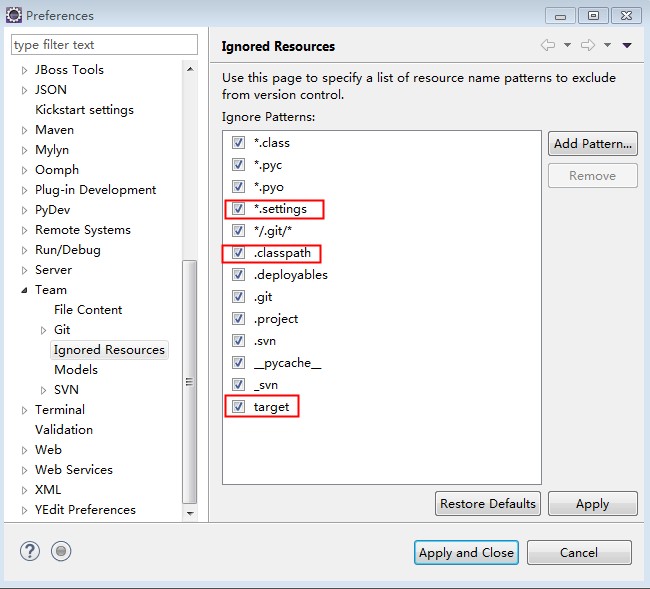Click the record preferences icon beside help

61,551
